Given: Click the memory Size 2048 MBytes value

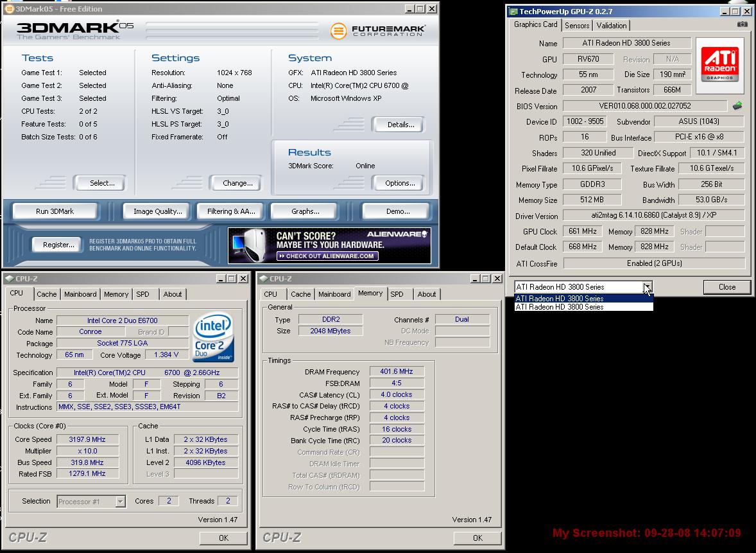Looking at the screenshot, I should pos(331,331).
